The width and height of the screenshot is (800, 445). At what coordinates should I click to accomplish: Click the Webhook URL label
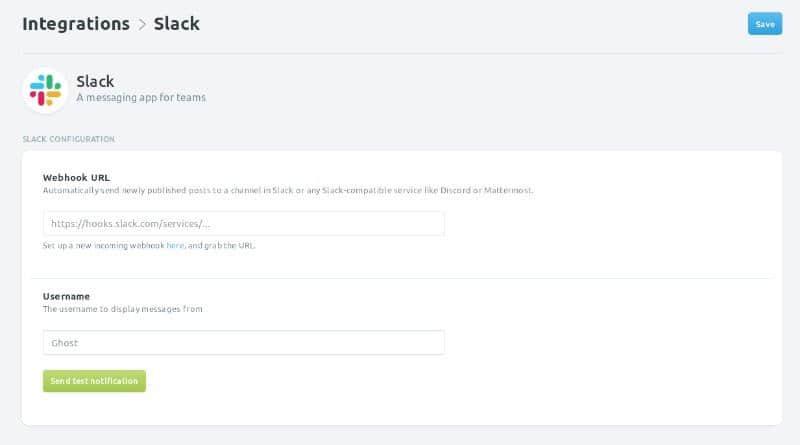76,177
